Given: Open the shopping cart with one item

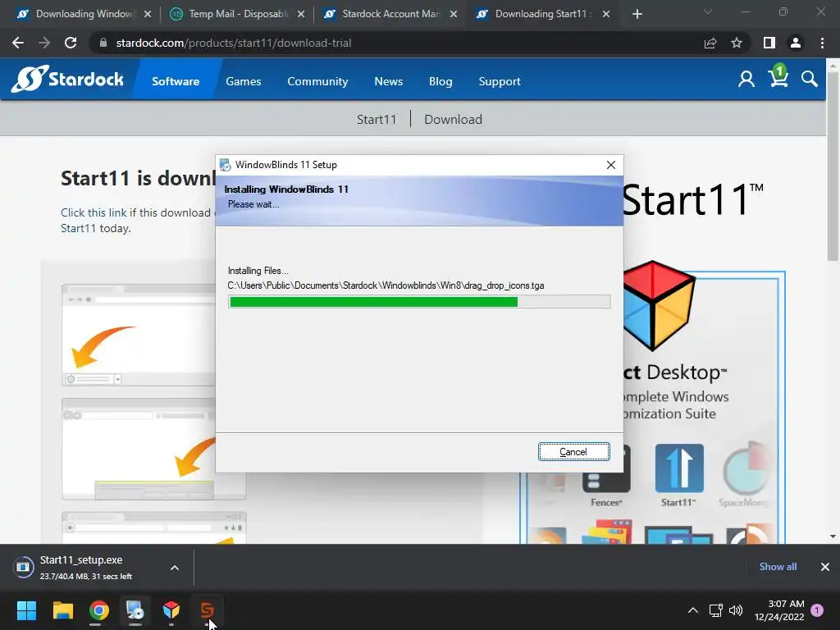Looking at the screenshot, I should [x=778, y=76].
